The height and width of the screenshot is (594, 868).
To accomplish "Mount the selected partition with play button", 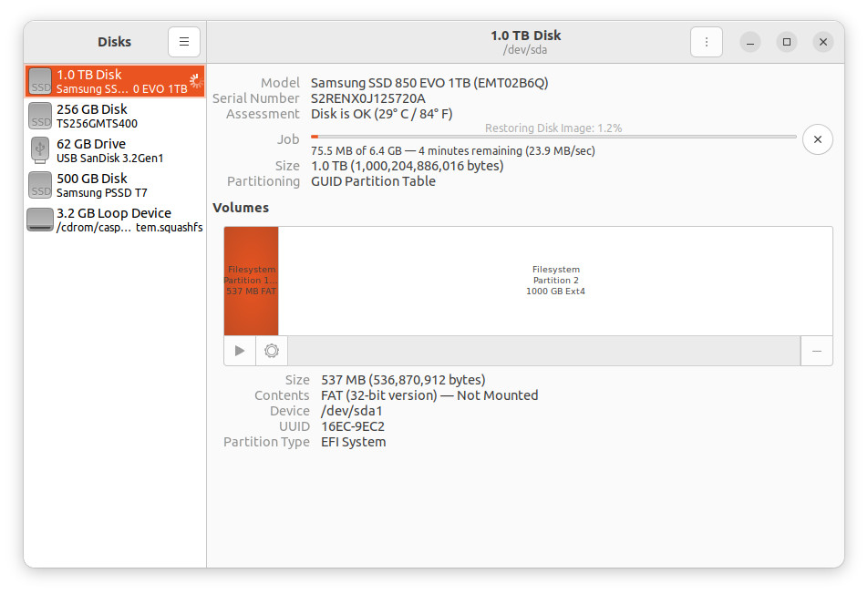I will (x=240, y=351).
